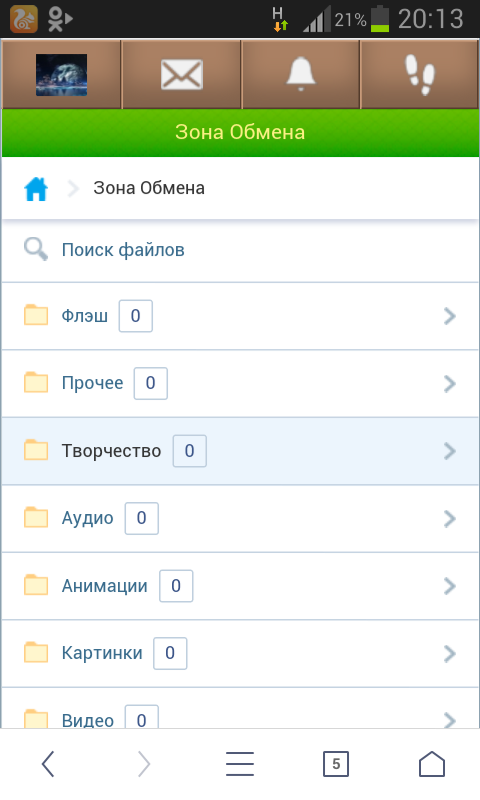480x800 pixels.
Task: Open the Картинки folder
Action: (x=240, y=653)
